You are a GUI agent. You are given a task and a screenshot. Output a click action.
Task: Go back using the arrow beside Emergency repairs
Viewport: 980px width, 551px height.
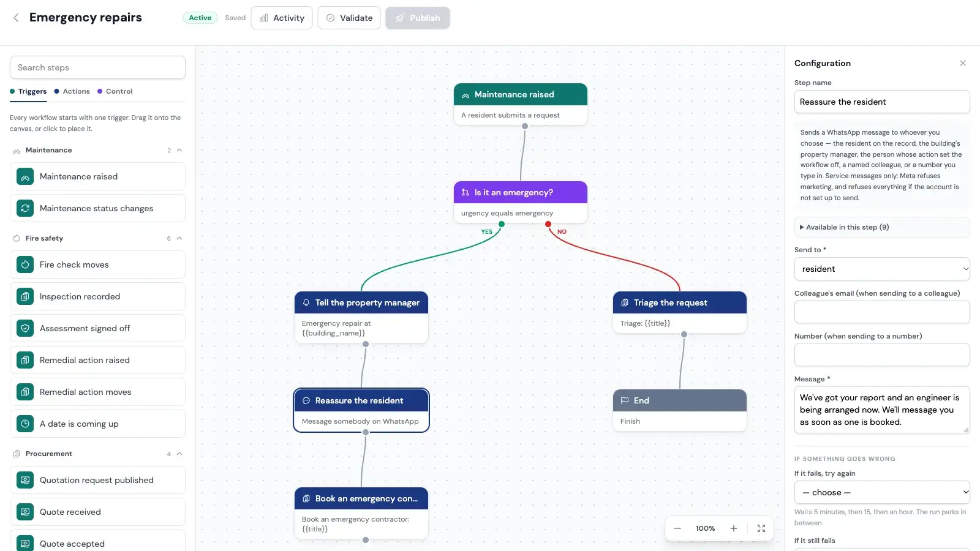(x=16, y=18)
